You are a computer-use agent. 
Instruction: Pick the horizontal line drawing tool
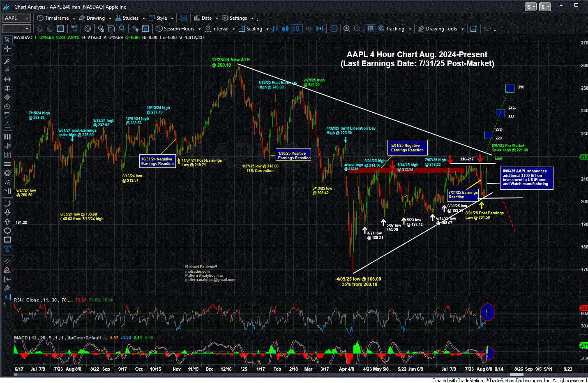click(x=7, y=79)
